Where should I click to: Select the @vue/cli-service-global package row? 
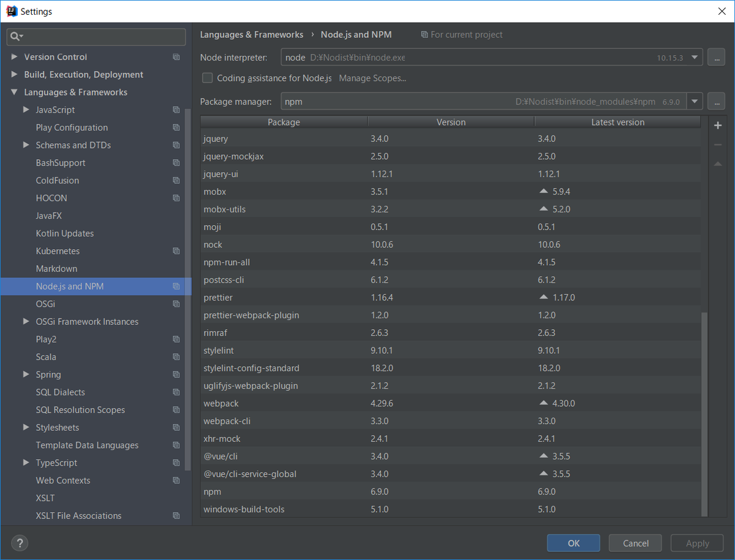(451, 474)
